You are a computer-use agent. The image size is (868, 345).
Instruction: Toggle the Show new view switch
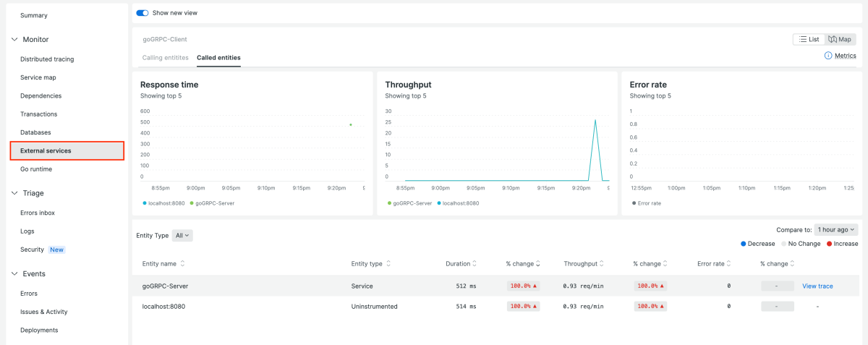pos(142,13)
